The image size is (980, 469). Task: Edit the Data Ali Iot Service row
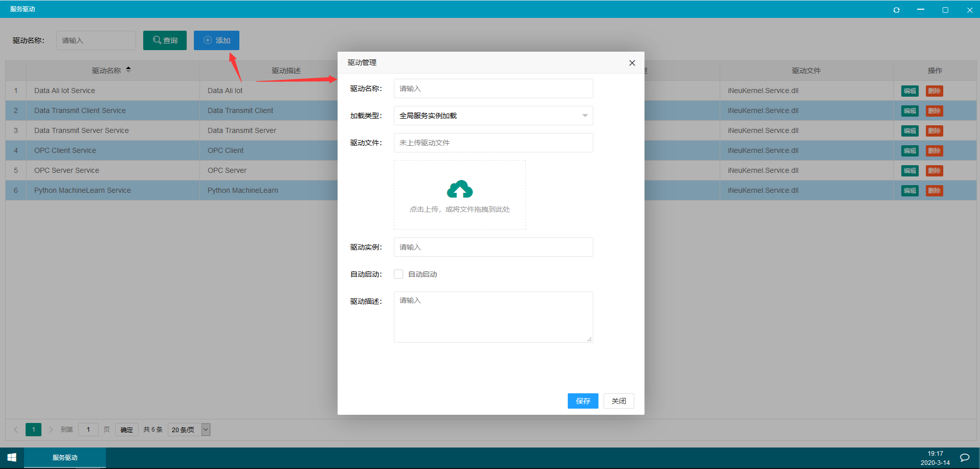tap(909, 91)
